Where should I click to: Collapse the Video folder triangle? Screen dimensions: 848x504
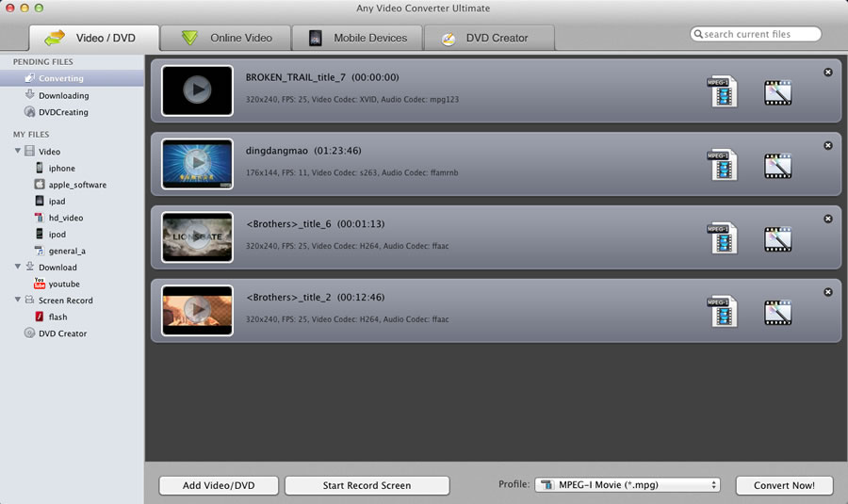18,151
